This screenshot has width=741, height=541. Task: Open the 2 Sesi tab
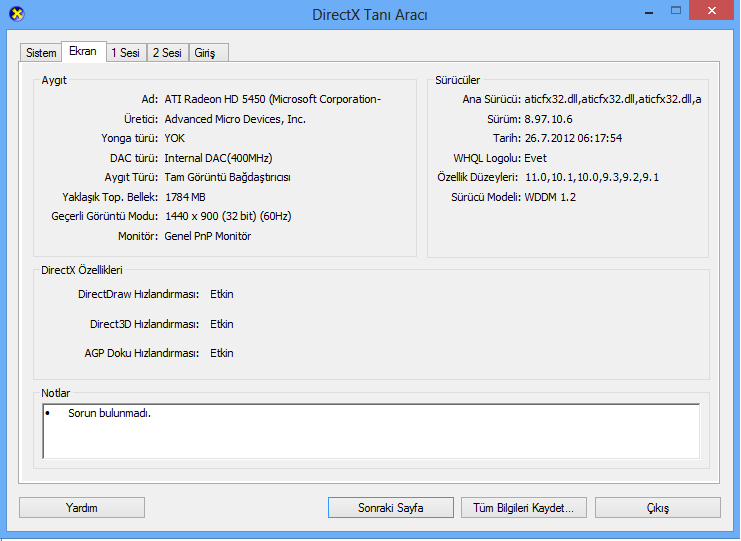pos(167,52)
